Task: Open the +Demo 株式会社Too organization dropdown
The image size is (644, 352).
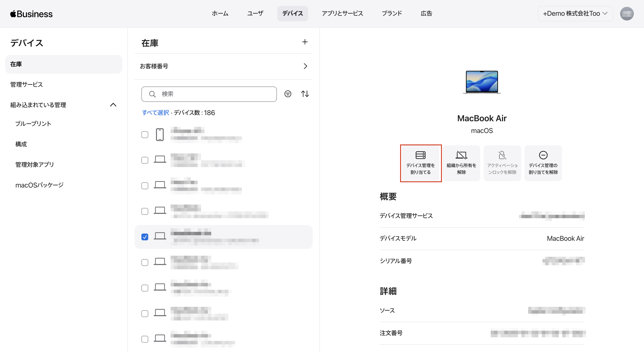Action: tap(575, 13)
